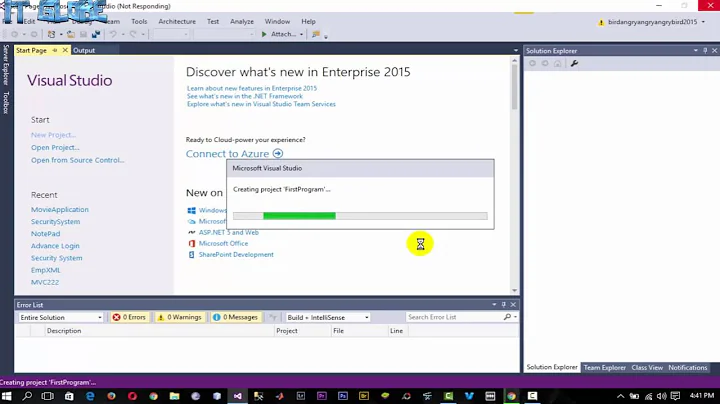The height and width of the screenshot is (404, 720).
Task: Open the taskbar Photoshop icon
Action: click(343, 396)
